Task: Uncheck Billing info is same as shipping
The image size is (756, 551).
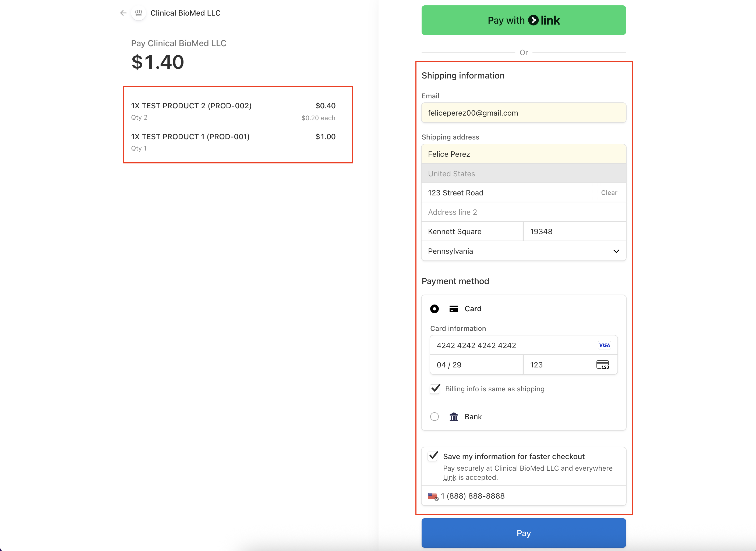Action: [435, 389]
